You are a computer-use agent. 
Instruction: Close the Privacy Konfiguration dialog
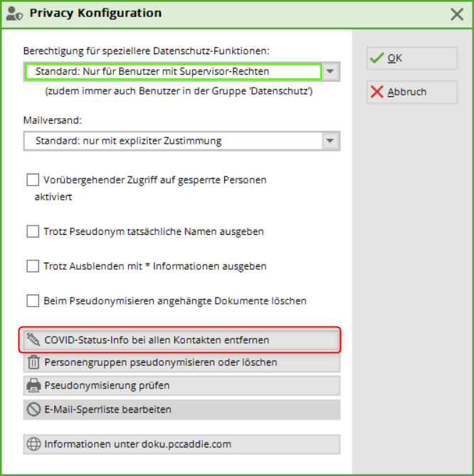point(458,14)
